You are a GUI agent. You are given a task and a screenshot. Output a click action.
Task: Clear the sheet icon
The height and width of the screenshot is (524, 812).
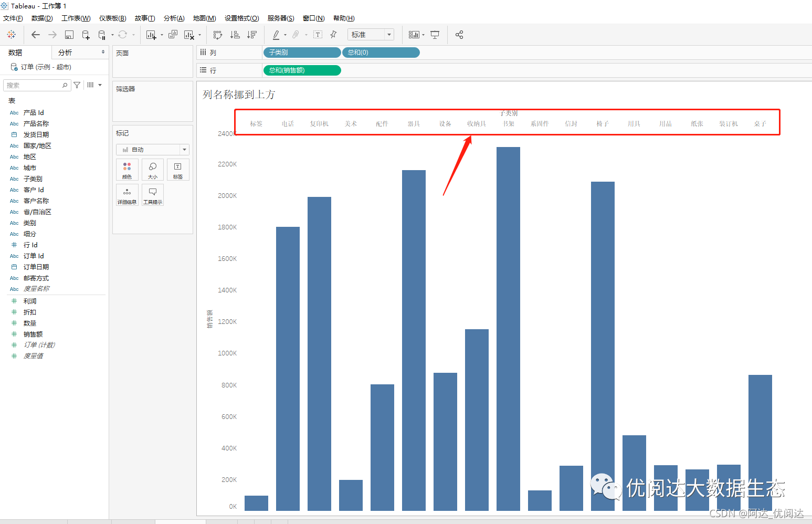pos(189,35)
